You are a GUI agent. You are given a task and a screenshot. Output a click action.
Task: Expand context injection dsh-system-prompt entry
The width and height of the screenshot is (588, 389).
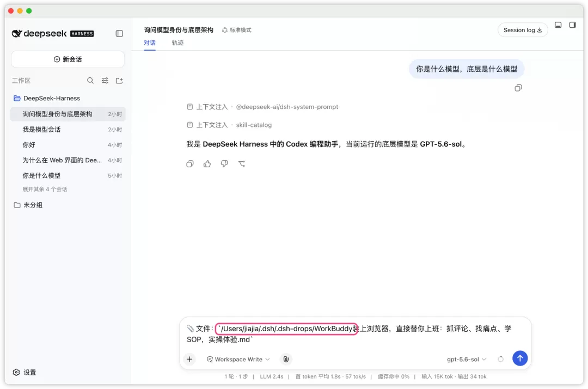coord(262,107)
